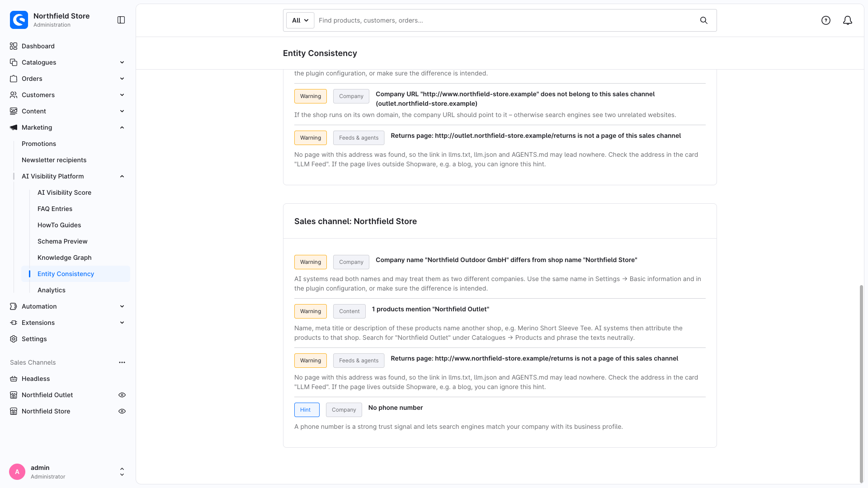Click the Customers people icon
The height and width of the screenshot is (488, 868).
pos(14,95)
